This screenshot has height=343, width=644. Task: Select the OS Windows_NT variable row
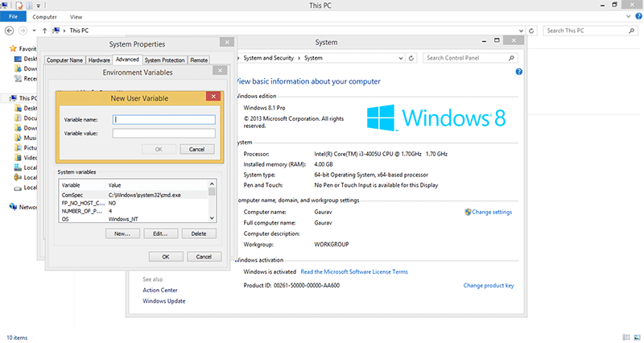click(x=134, y=219)
